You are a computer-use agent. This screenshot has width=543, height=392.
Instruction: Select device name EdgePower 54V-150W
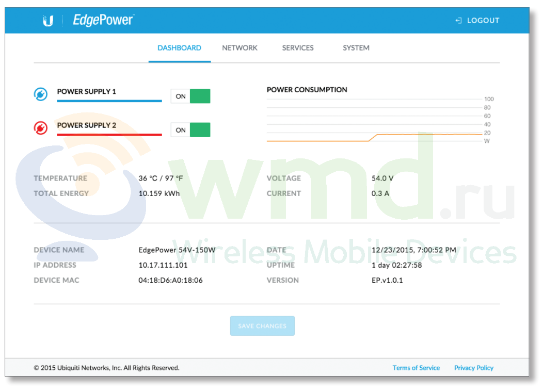pos(177,250)
